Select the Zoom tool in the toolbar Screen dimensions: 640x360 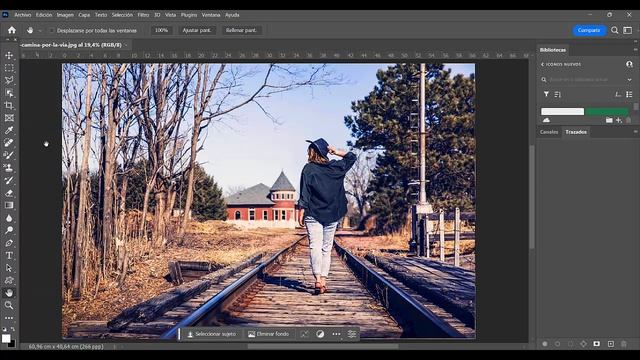[x=9, y=305]
